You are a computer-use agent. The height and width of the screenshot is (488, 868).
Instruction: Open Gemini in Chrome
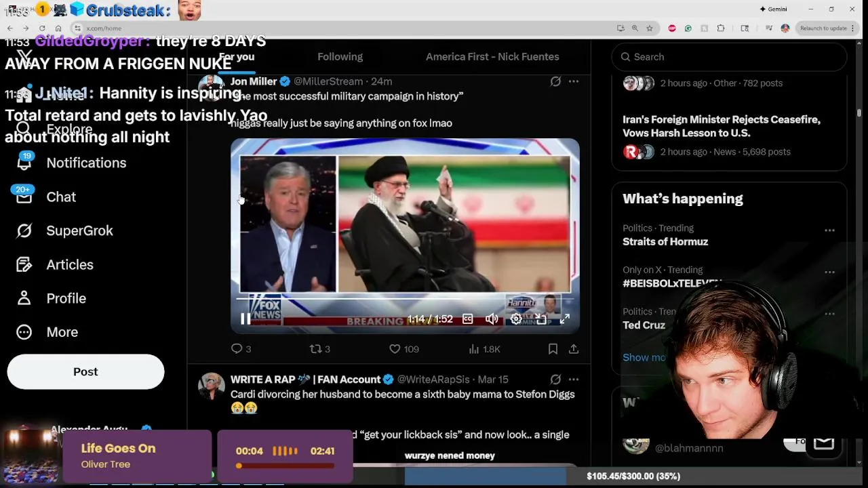(x=773, y=9)
